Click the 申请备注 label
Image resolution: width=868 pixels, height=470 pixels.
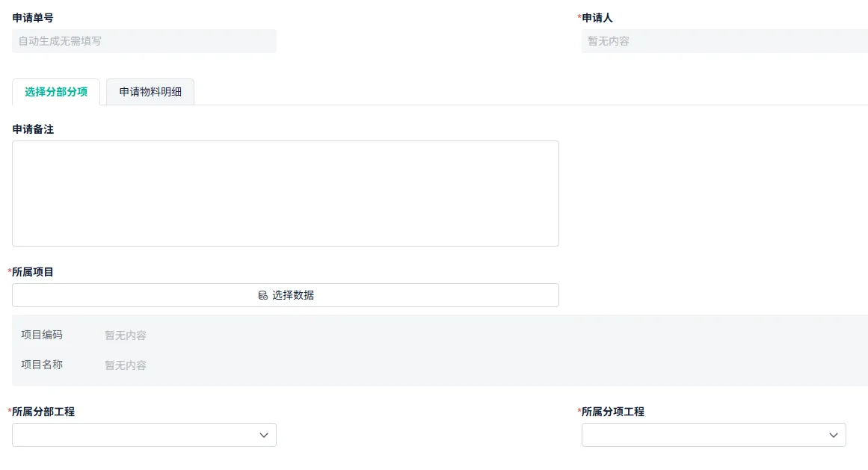(33, 129)
